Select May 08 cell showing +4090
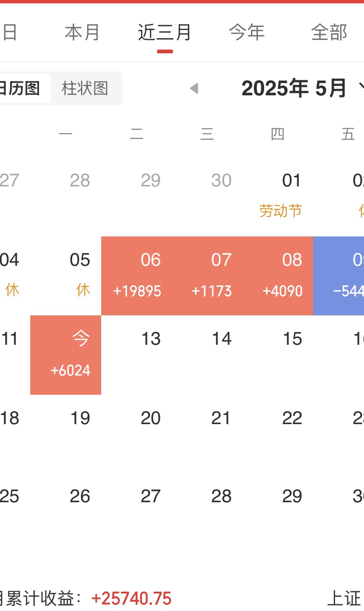 point(278,276)
